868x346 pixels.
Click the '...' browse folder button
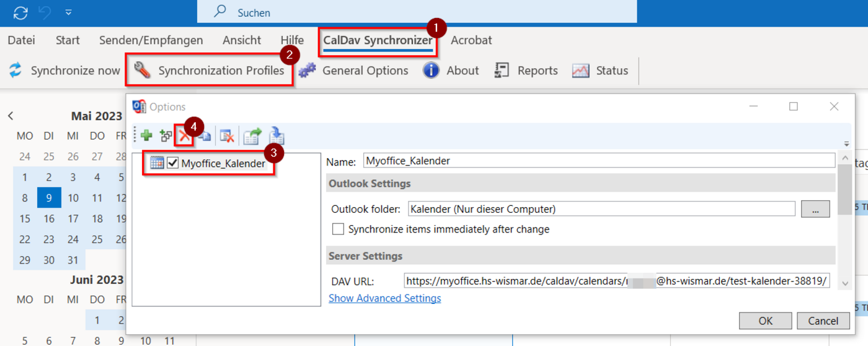815,209
